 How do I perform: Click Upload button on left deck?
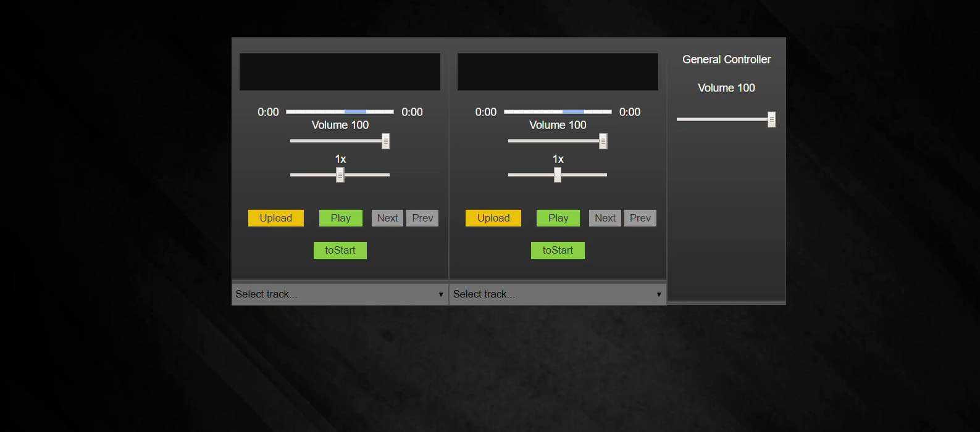pos(275,218)
